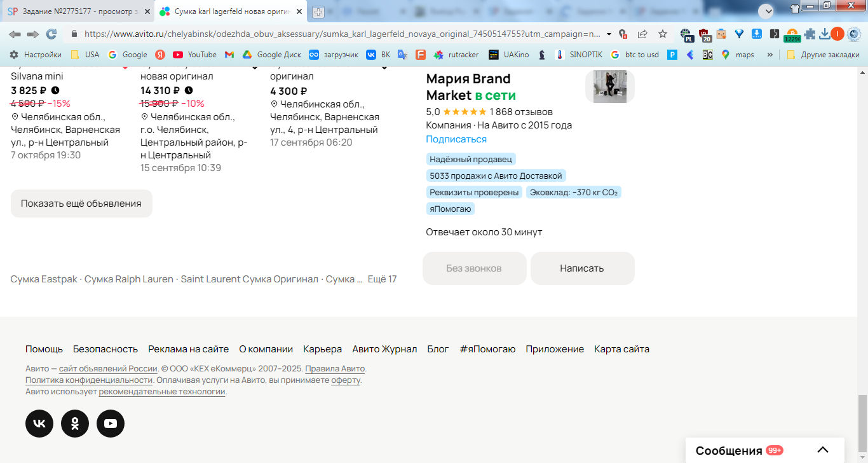Select the Сумка karl lagerfeld tab

tap(232, 11)
